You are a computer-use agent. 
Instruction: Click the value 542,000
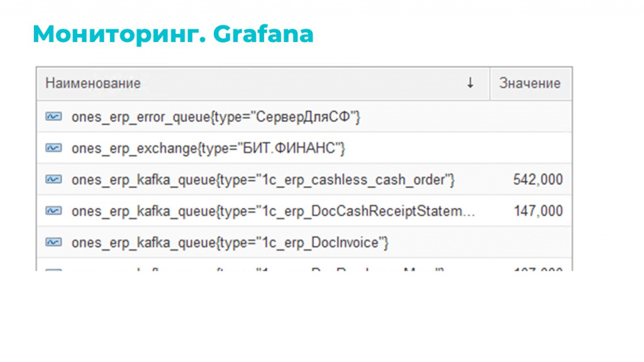coord(538,179)
